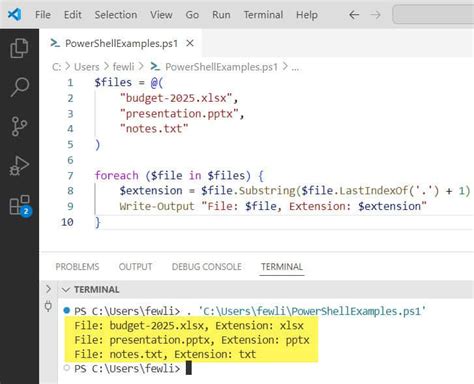Click the breadcrumb ellipsis segment
474x384 pixels.
click(295, 68)
